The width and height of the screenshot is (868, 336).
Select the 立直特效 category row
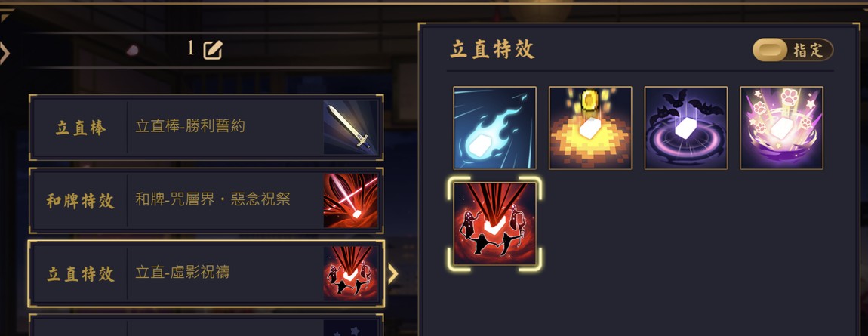[206, 273]
